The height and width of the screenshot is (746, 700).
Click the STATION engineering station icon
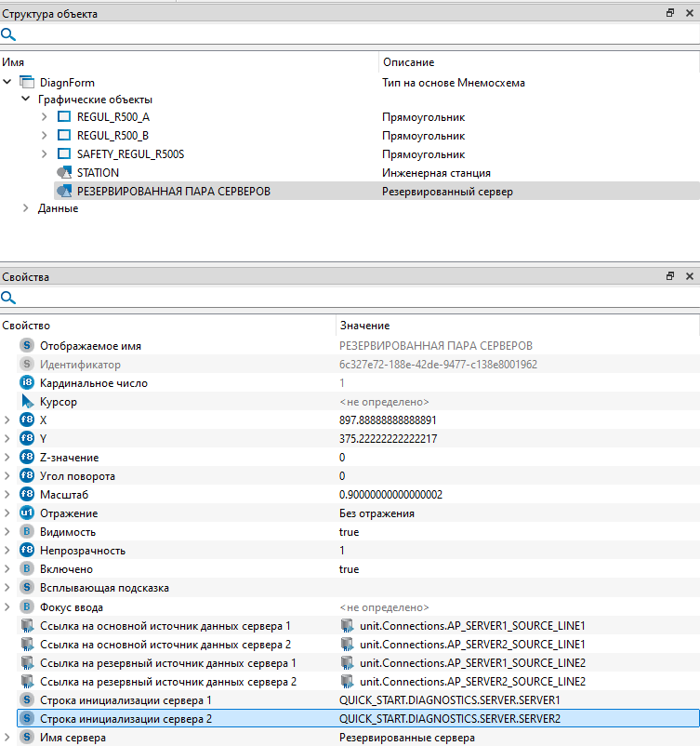64,173
